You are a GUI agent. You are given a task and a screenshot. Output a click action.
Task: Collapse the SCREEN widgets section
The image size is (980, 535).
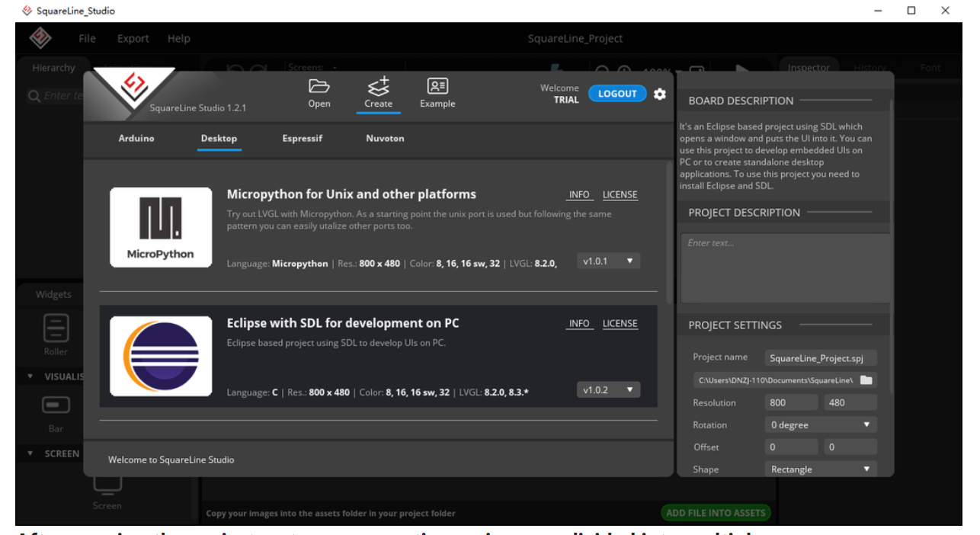(x=30, y=453)
